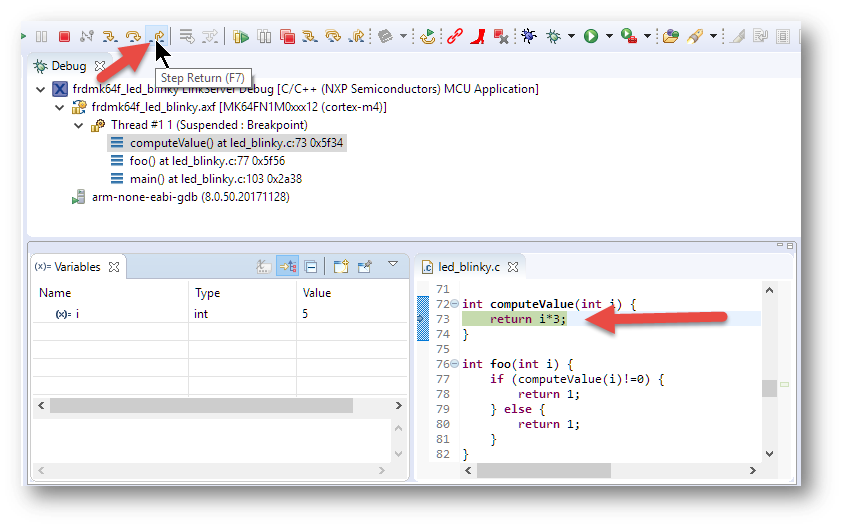Switch to the Debug view tab

68,66
